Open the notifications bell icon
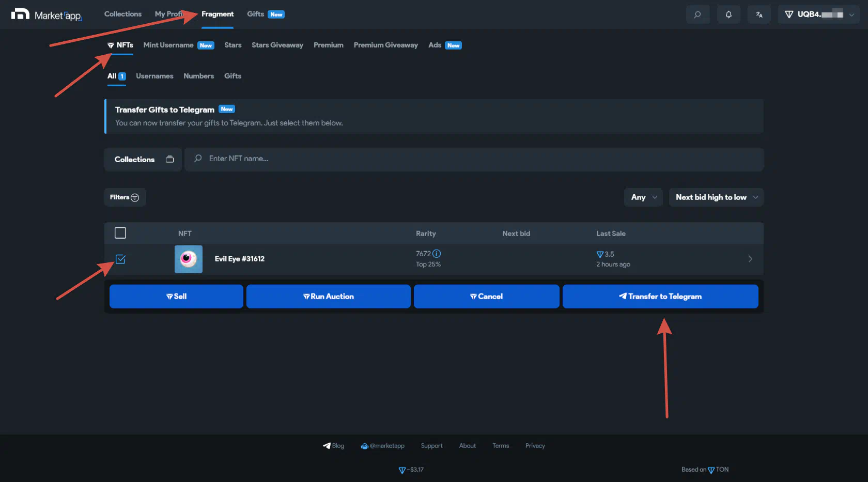Image resolution: width=868 pixels, height=482 pixels. click(729, 14)
